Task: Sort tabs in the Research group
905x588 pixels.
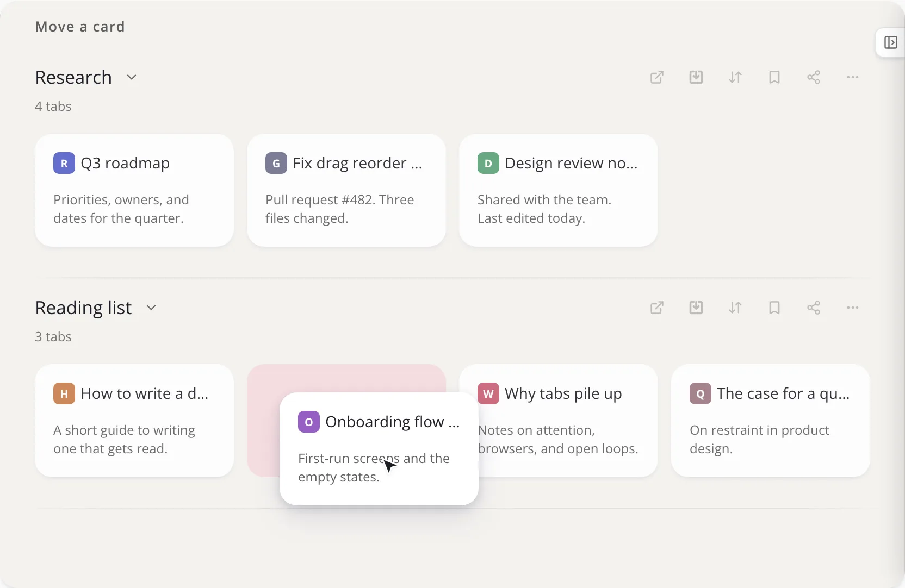Action: click(735, 77)
